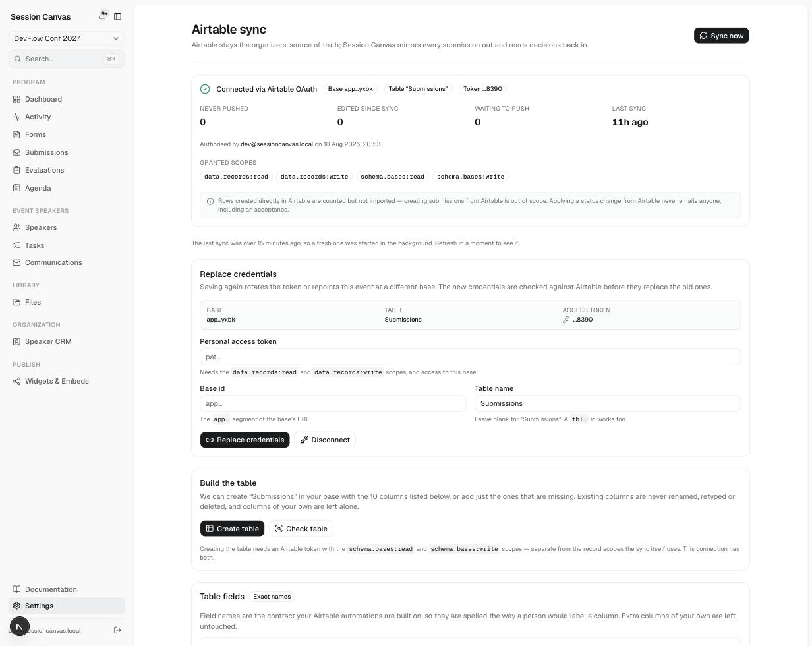
Task: Click the Token …8390 badge
Action: click(482, 89)
